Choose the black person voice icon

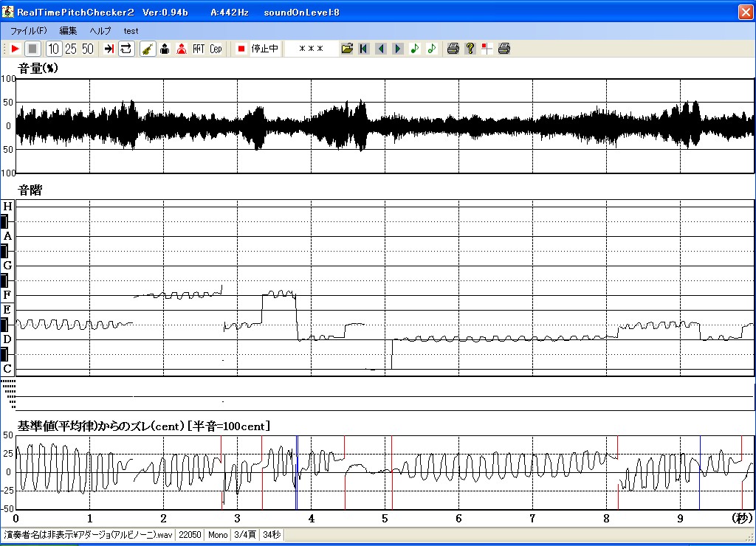pyautogui.click(x=165, y=49)
